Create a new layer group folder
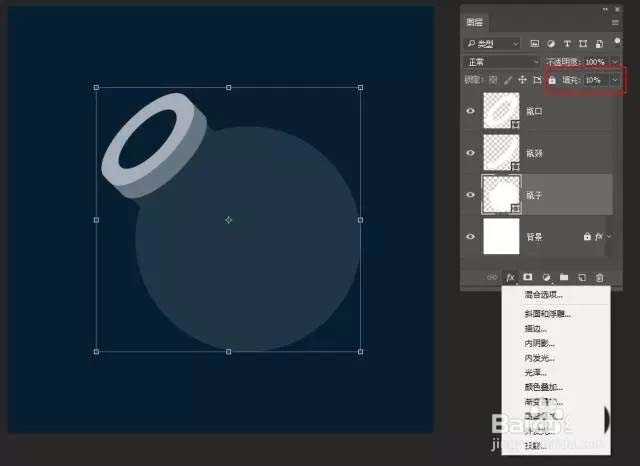Viewport: 640px width, 466px height. click(x=564, y=277)
